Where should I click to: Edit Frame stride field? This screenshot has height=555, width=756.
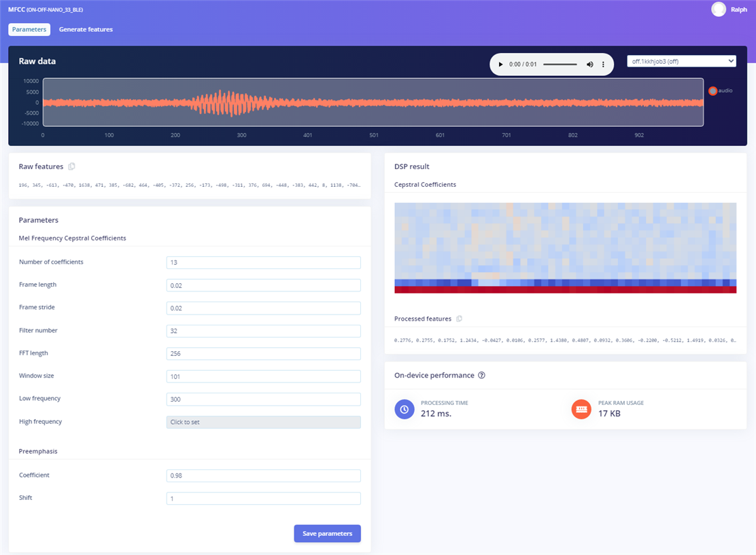click(x=263, y=308)
